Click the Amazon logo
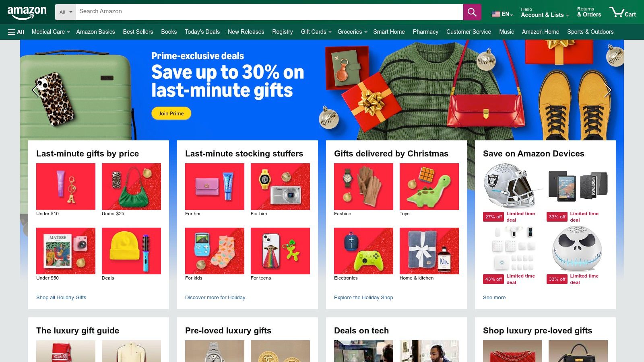The width and height of the screenshot is (644, 362). tap(27, 12)
